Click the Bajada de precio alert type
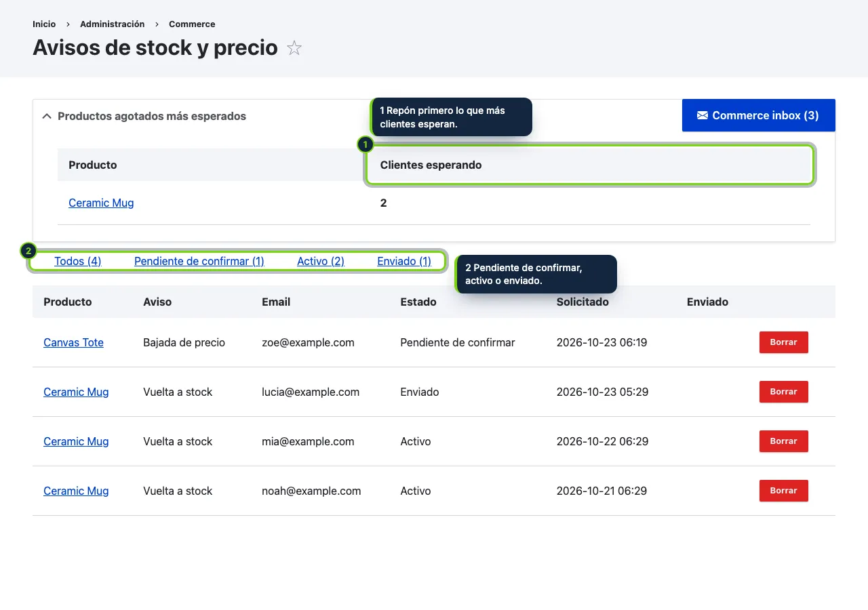The width and height of the screenshot is (868, 610). [184, 342]
